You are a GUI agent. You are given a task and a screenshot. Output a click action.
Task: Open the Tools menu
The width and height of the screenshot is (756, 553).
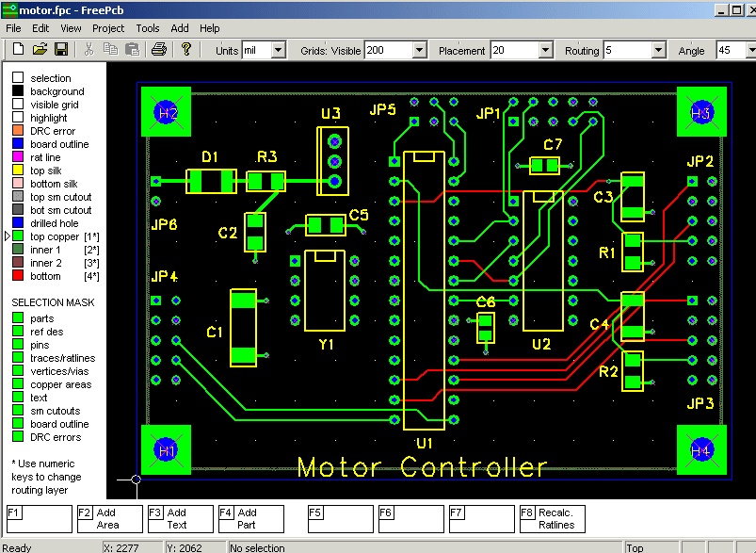[147, 28]
